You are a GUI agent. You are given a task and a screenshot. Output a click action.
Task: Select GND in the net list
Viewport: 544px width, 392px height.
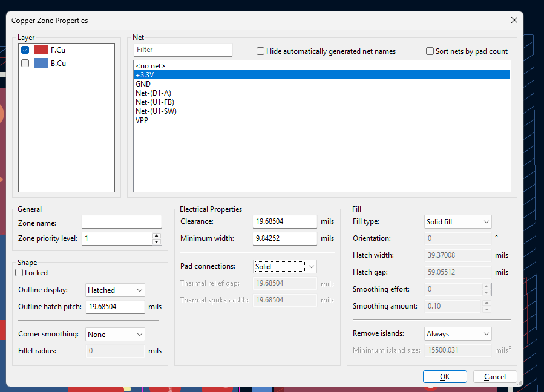[x=143, y=84]
